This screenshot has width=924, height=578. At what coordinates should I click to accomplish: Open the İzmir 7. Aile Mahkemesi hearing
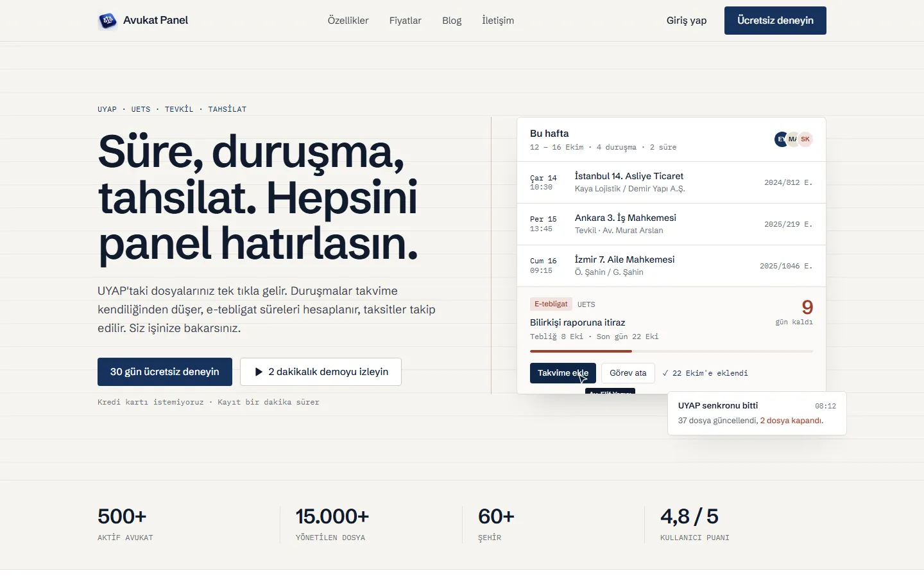671,266
